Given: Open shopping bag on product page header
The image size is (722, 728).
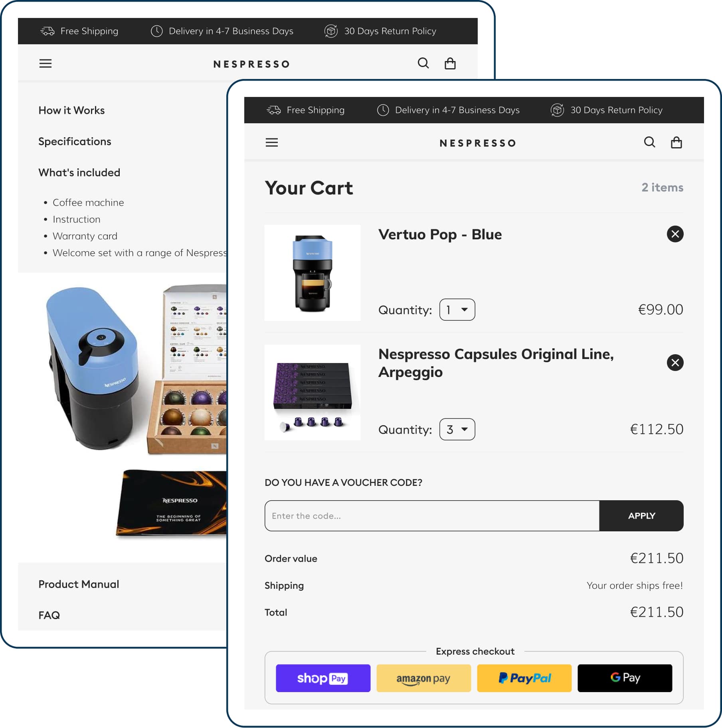Looking at the screenshot, I should coord(450,63).
